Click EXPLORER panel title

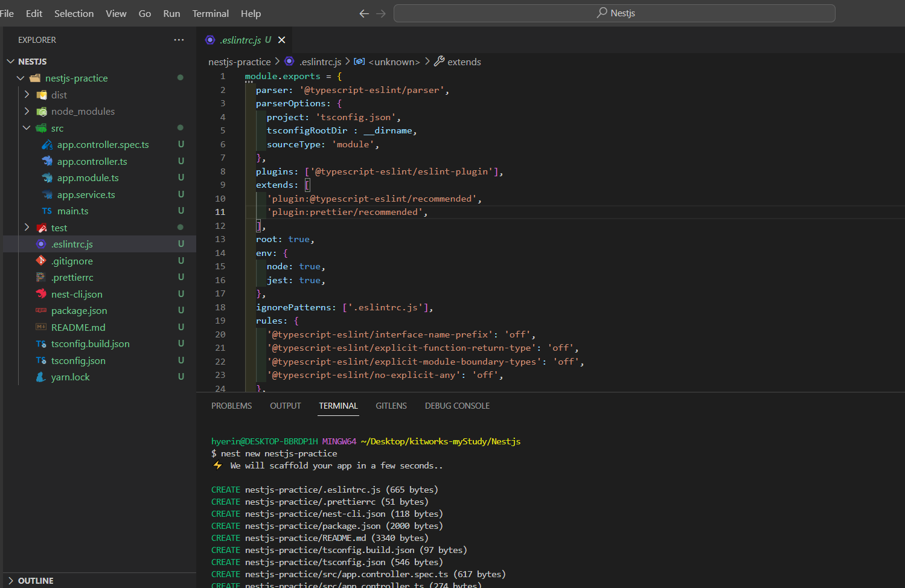37,40
